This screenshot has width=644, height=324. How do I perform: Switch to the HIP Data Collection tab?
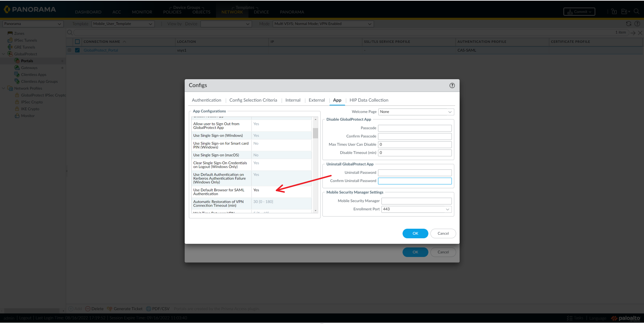coord(369,100)
